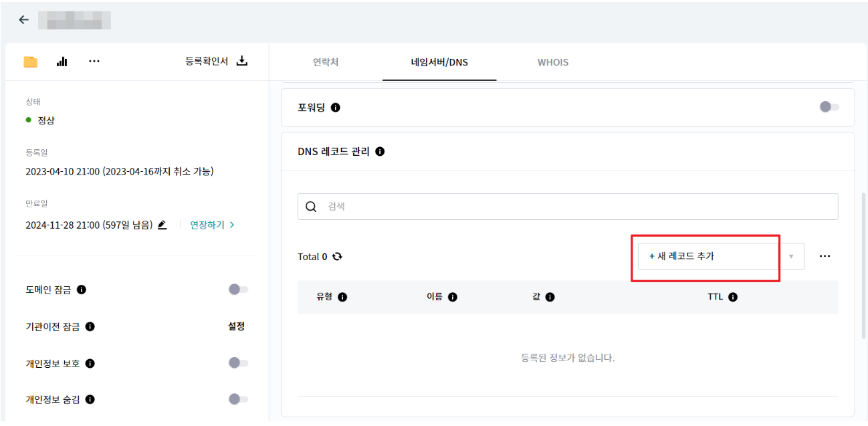Open the left panel three-dot more menu
Image resolution: width=868 pixels, height=426 pixels.
tap(94, 62)
